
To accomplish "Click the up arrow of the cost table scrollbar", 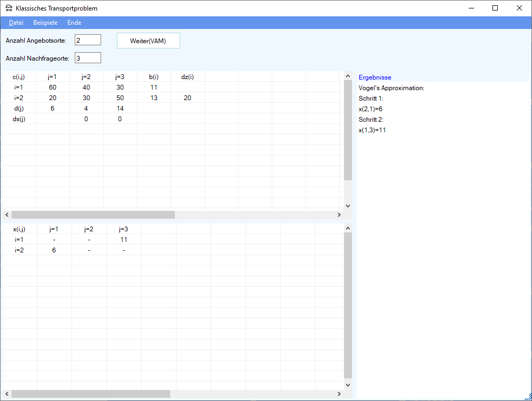I will pyautogui.click(x=348, y=76).
